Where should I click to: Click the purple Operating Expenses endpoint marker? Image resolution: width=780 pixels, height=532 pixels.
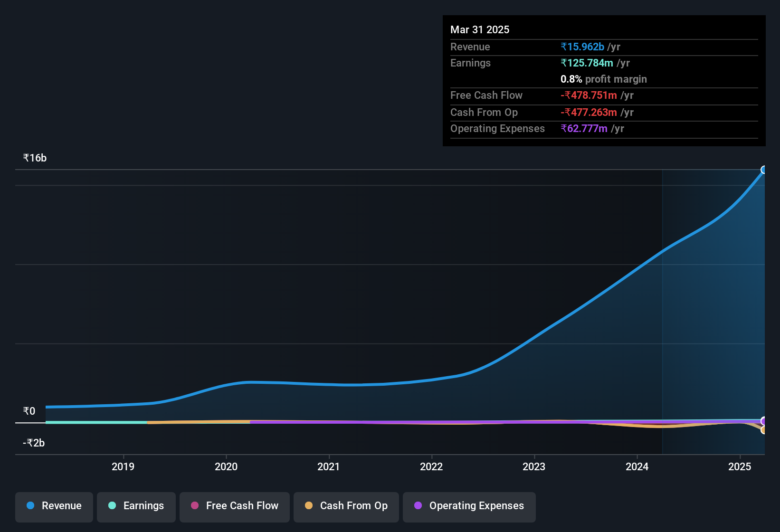point(764,421)
